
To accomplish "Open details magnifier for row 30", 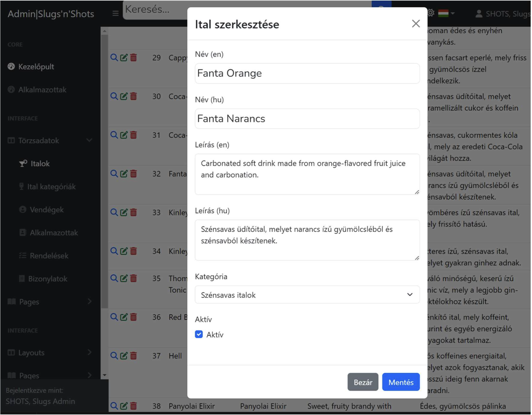I will tap(114, 96).
